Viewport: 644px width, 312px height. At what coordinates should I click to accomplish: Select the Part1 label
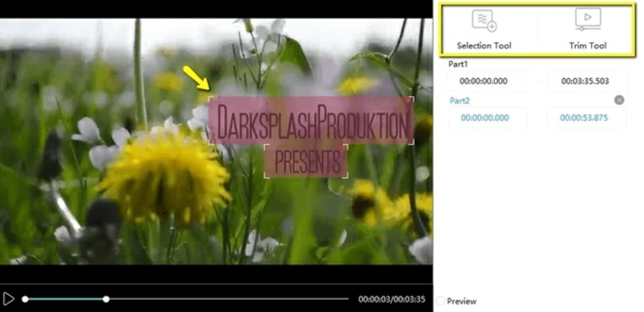tap(458, 64)
